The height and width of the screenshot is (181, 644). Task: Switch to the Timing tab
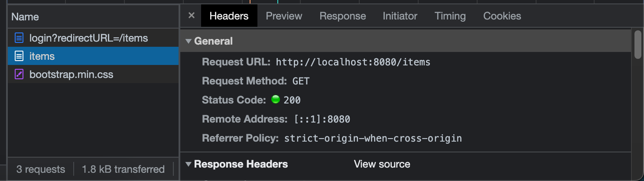[450, 16]
